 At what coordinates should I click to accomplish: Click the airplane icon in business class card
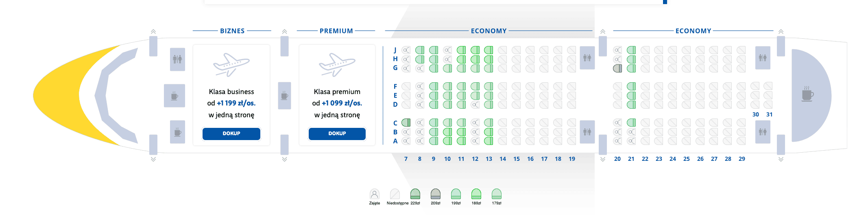tap(231, 65)
